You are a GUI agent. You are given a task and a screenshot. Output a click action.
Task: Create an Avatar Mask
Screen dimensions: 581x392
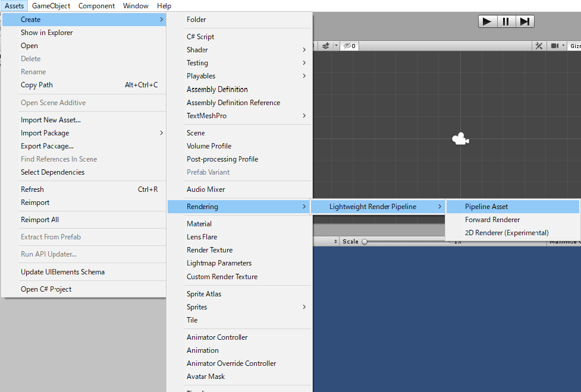coord(240,377)
